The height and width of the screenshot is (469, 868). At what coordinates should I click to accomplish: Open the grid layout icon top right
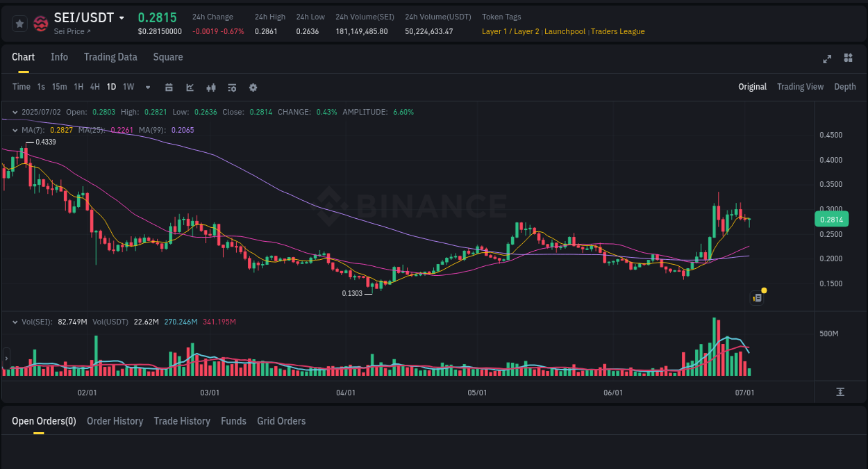pos(848,59)
